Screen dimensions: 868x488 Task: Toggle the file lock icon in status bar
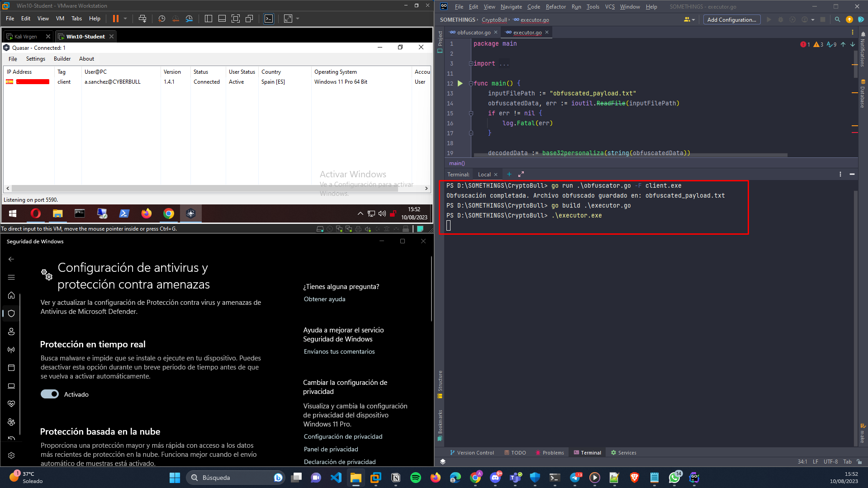tap(859, 461)
